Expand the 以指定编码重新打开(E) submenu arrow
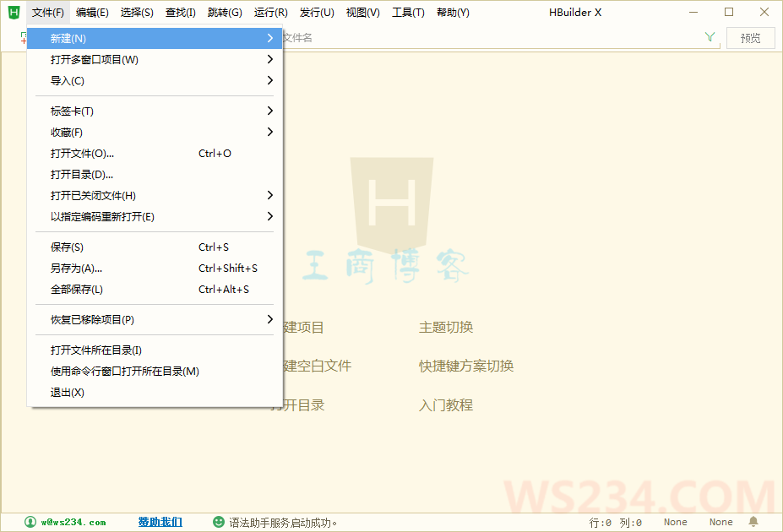Viewport: 783px width, 532px height. pos(269,216)
